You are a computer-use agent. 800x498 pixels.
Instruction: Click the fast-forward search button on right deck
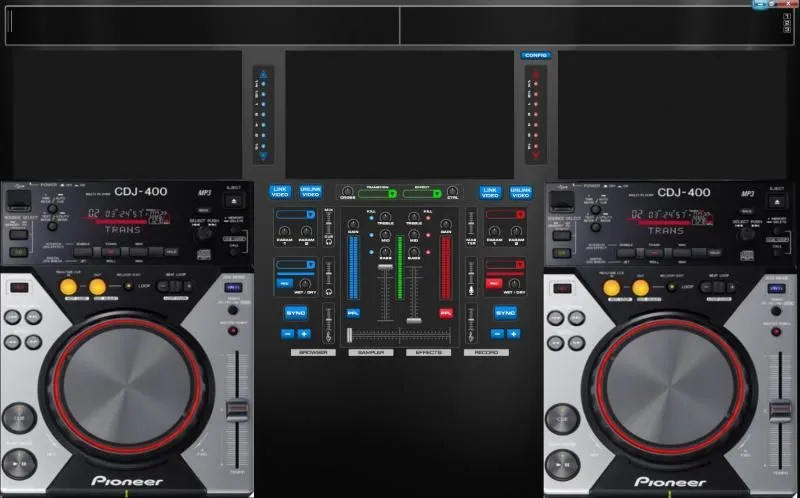pyautogui.click(x=577, y=342)
